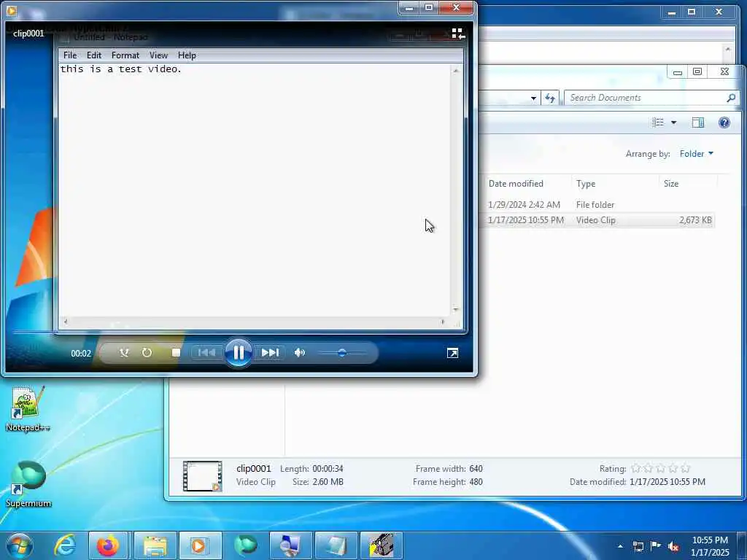Click the clip0001 title in Media Player
This screenshot has height=560, width=747.
click(28, 34)
